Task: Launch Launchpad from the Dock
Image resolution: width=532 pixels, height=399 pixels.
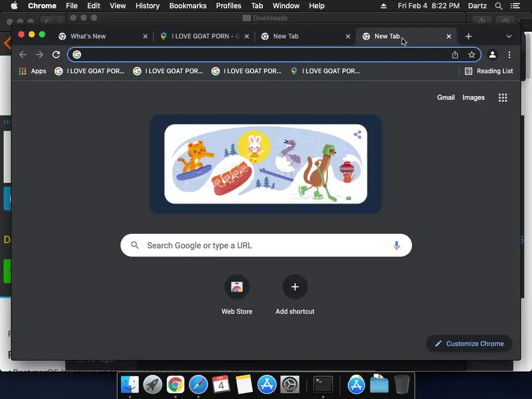Action: [x=153, y=385]
